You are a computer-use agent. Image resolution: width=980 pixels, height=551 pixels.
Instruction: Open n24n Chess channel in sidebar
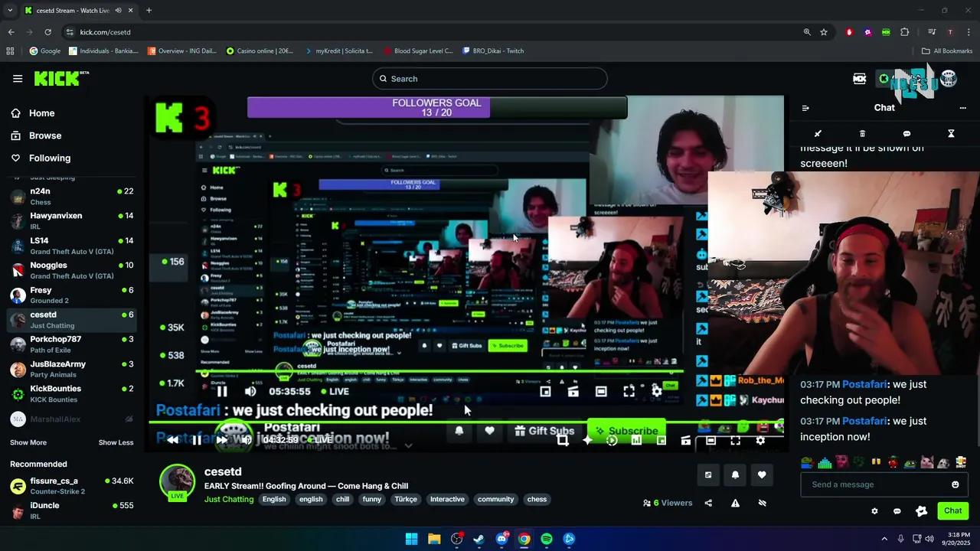(x=72, y=197)
